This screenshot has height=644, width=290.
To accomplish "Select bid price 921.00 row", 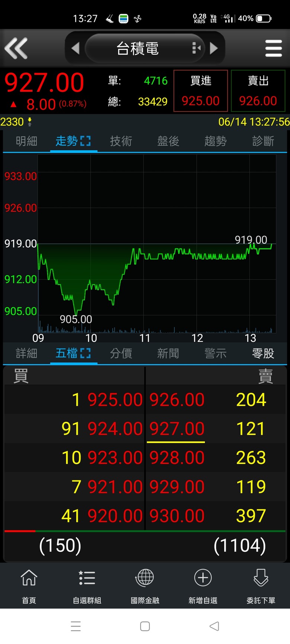I will pos(115,487).
